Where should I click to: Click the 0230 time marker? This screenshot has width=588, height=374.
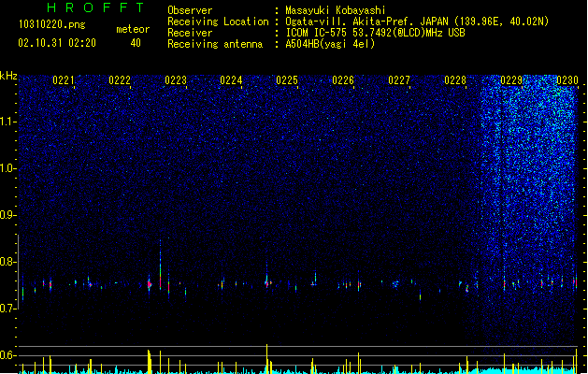567,80
